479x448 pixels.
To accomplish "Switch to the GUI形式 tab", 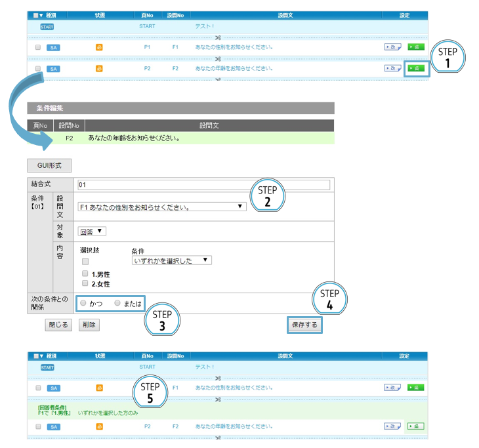I will 49,166.
